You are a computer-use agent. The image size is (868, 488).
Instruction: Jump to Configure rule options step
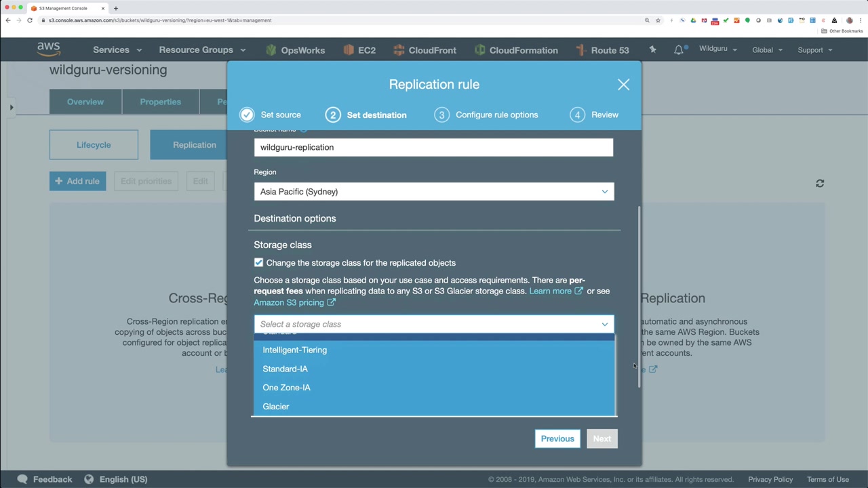pos(486,115)
